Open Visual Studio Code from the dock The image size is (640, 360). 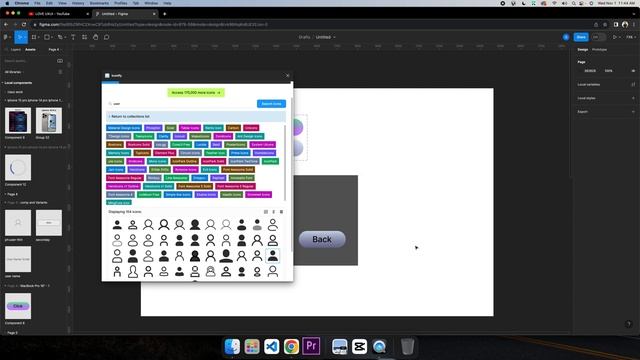coord(271,347)
